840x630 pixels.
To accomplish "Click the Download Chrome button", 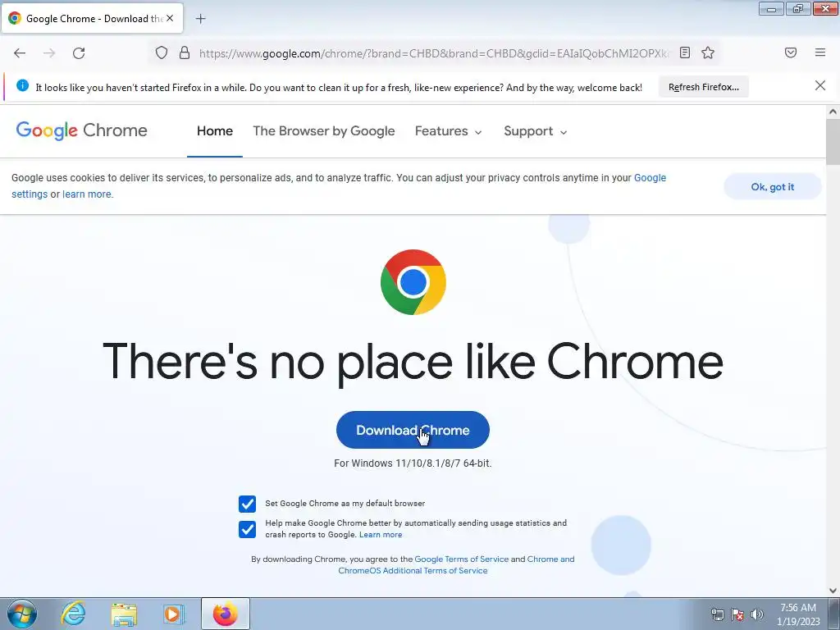I will coord(413,430).
